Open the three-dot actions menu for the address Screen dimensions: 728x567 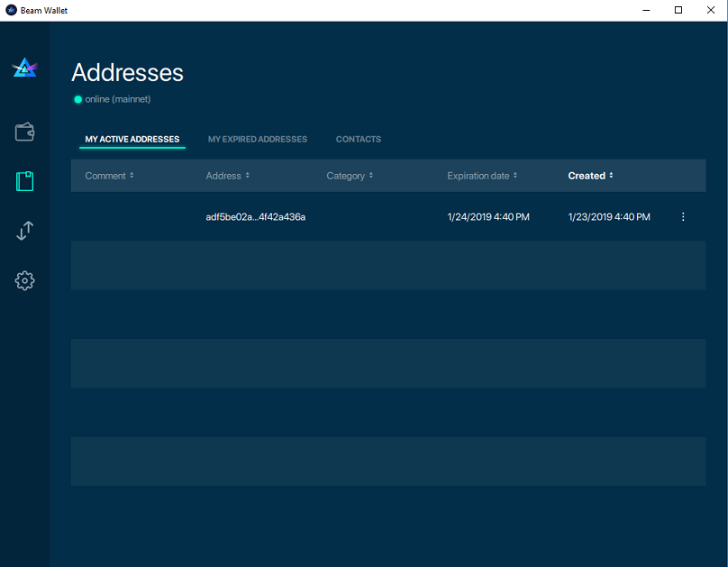point(683,216)
